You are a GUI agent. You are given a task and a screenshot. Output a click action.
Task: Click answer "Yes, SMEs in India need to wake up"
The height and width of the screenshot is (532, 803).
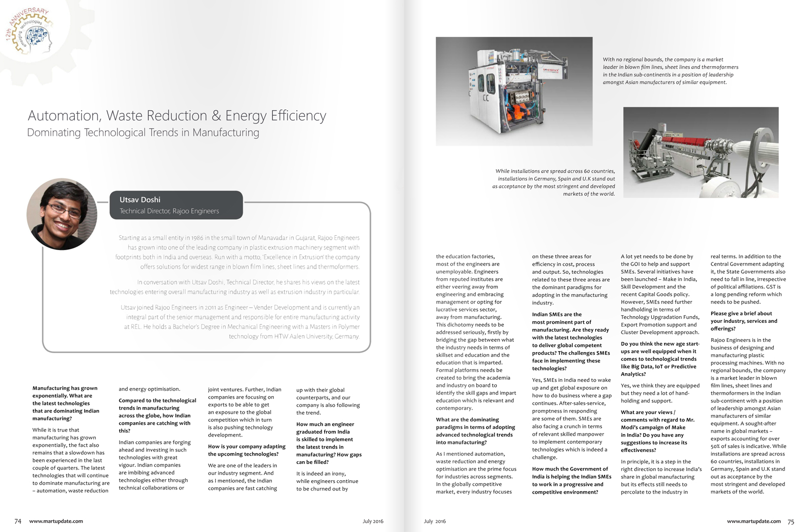pos(572,419)
